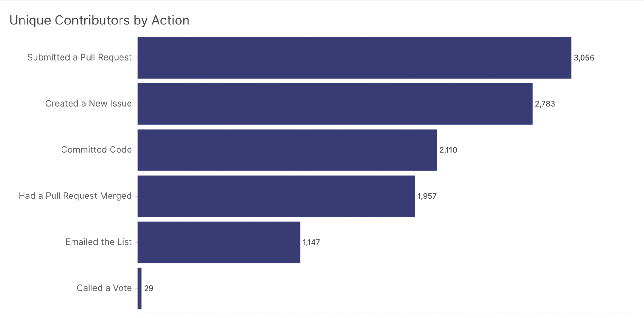Click the 1,147 value label
Image resolution: width=644 pixels, height=318 pixels.
point(311,242)
